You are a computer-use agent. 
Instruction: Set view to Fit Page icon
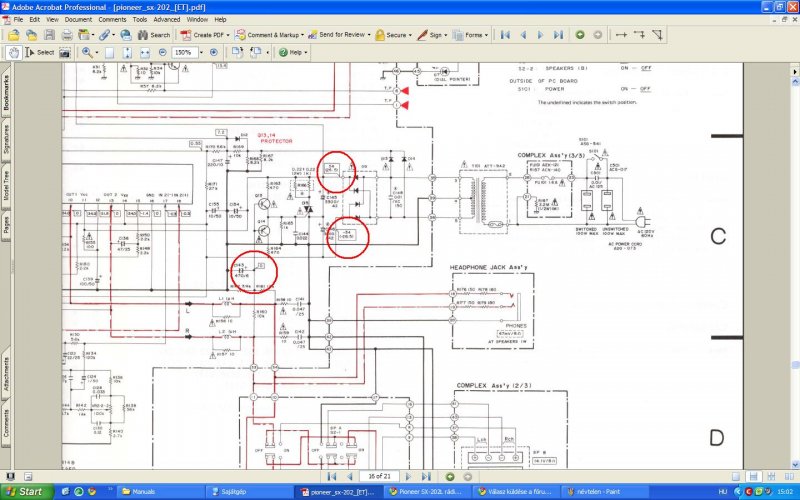(x=127, y=52)
